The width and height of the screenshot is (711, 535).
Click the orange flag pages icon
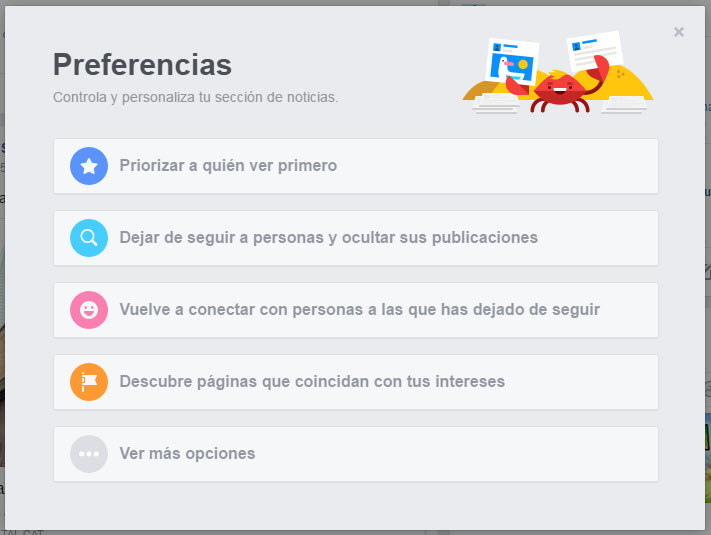89,382
